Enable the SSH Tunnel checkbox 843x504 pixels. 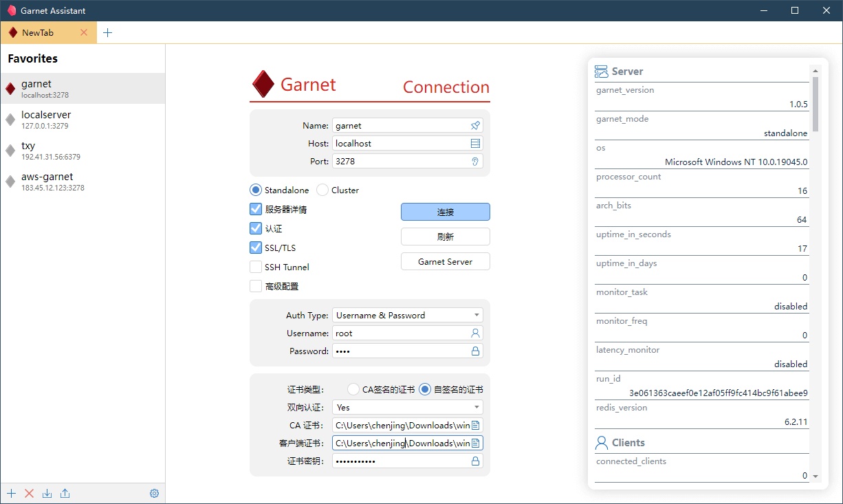tap(256, 267)
